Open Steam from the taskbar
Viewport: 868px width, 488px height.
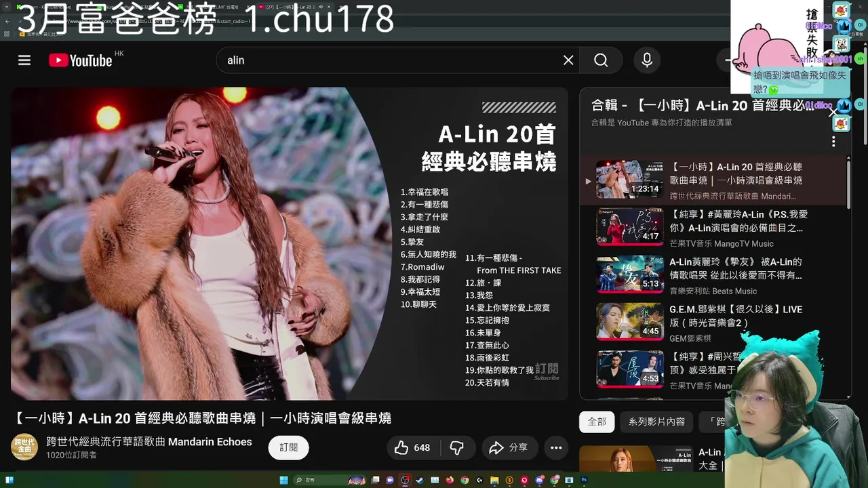click(420, 481)
